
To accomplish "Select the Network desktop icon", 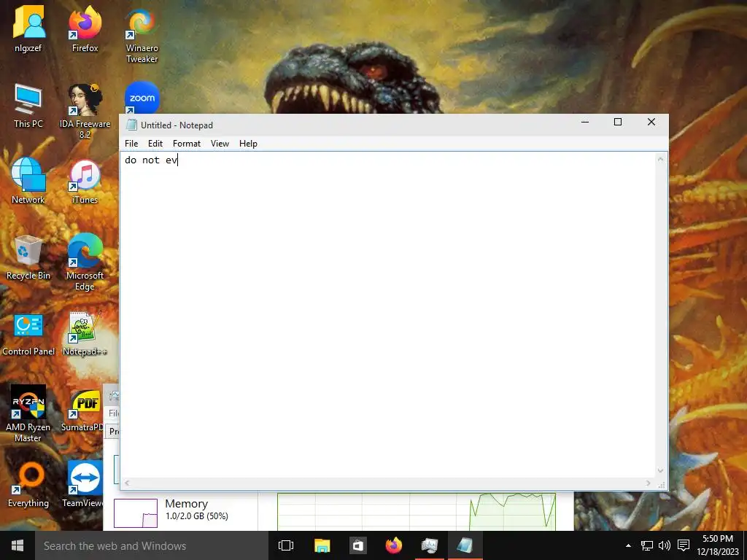I will coord(28,181).
